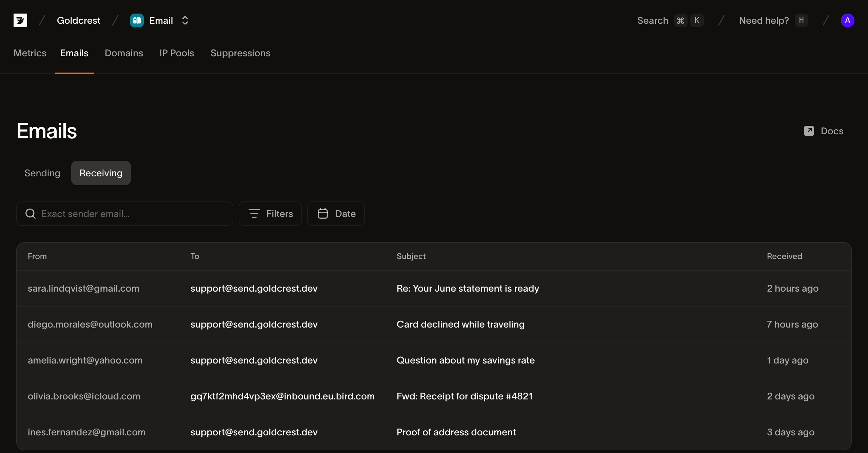Open the IP Pools tab

click(x=177, y=53)
